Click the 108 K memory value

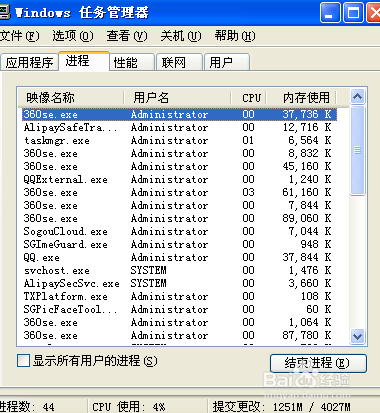(316, 296)
